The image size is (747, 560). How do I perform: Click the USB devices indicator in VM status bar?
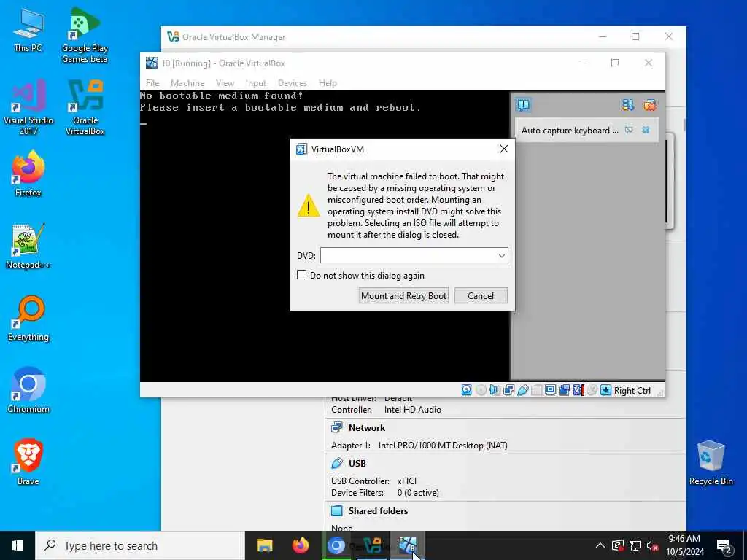[x=522, y=391]
